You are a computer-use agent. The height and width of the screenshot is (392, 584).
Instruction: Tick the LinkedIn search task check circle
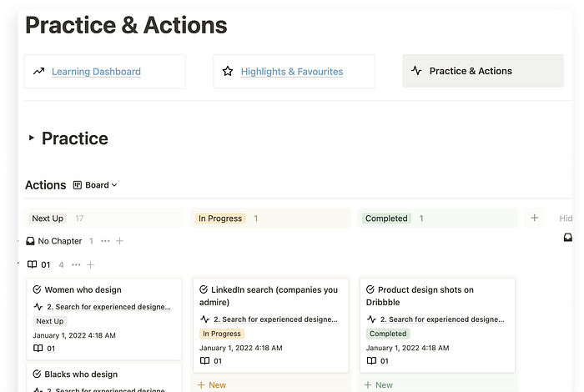coord(204,289)
